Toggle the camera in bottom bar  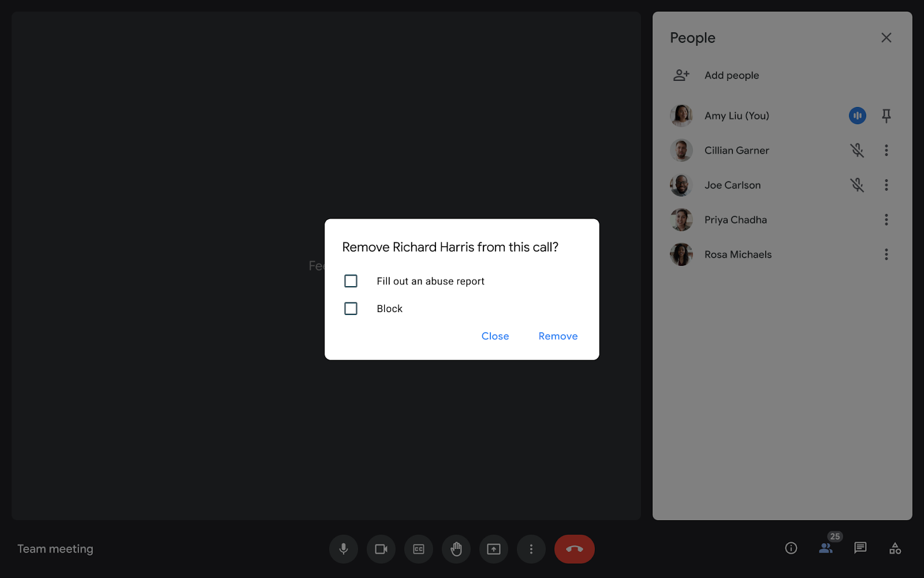pyautogui.click(x=381, y=549)
